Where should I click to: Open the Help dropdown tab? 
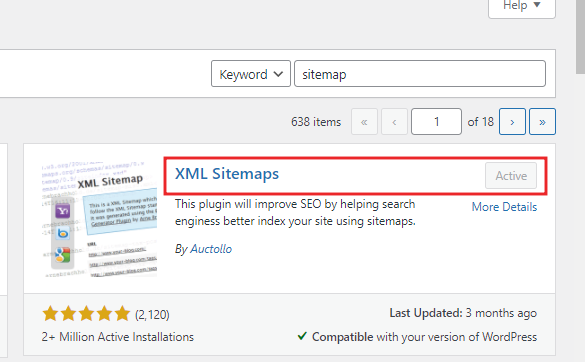click(522, 6)
